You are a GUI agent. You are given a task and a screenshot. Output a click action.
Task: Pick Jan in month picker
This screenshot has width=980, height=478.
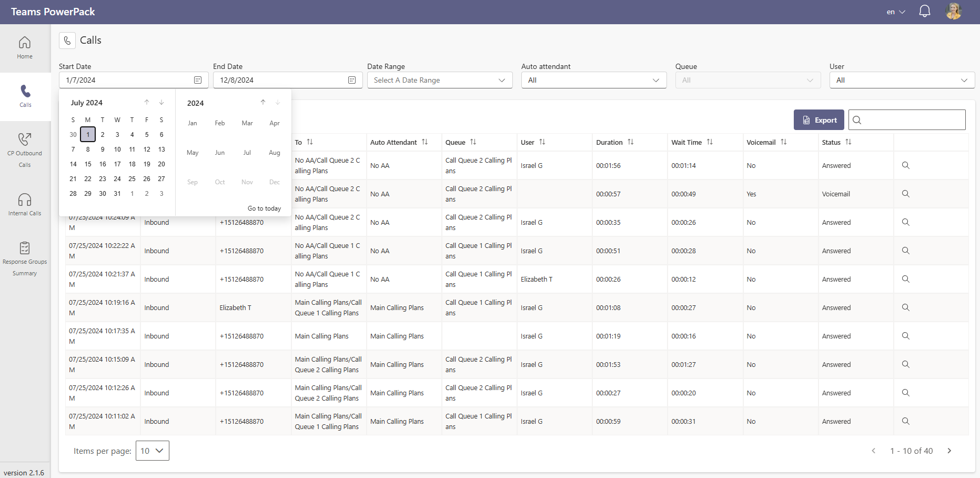coord(193,123)
